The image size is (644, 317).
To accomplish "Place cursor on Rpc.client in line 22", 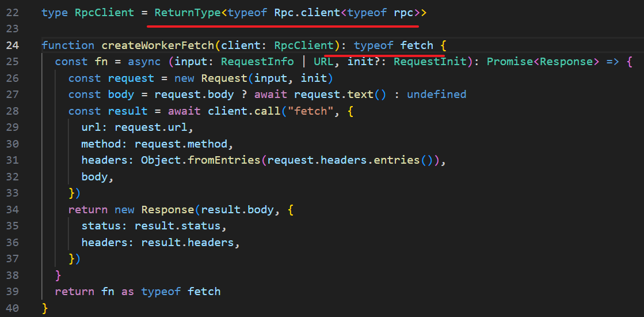I will click(307, 13).
